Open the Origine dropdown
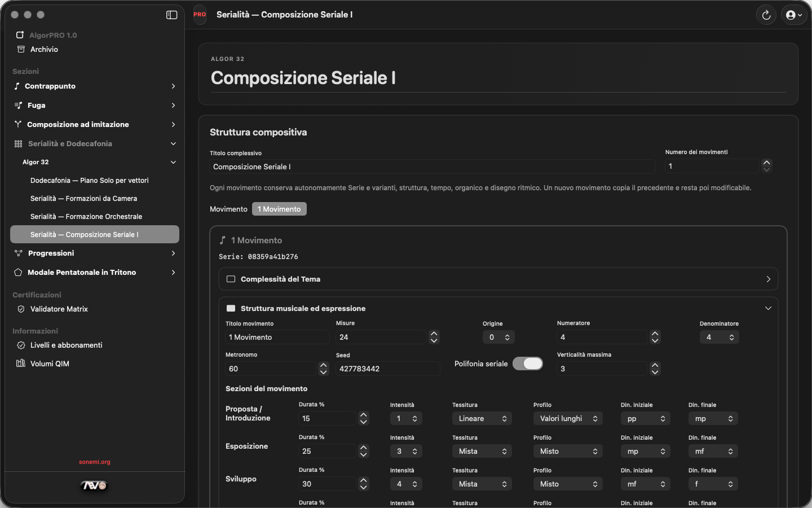The width and height of the screenshot is (812, 508). [498, 337]
